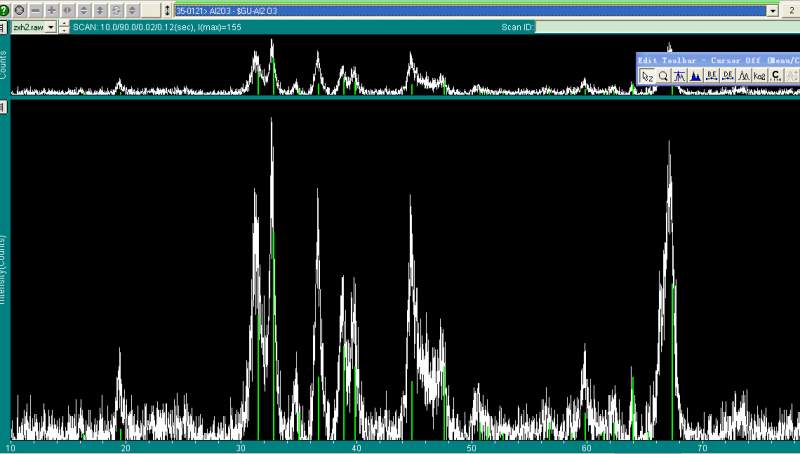Click the vertical double-arrow beside the PDF list
This screenshot has width=800, height=454.
(167, 10)
